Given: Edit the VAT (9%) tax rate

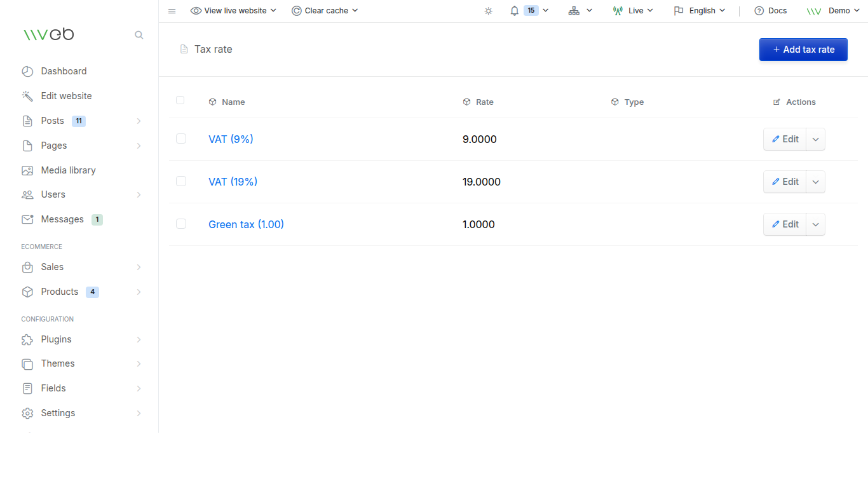Looking at the screenshot, I should point(785,139).
